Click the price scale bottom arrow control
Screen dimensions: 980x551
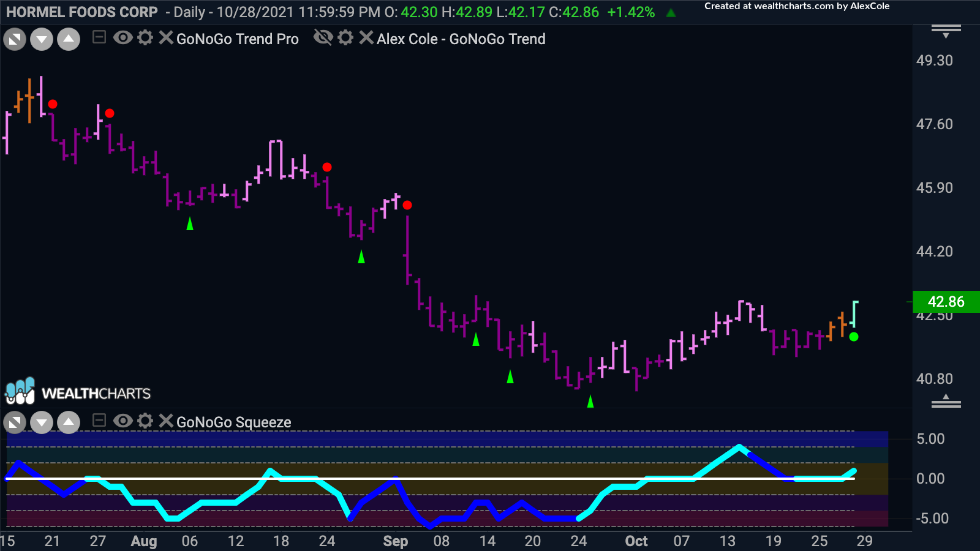(x=946, y=401)
